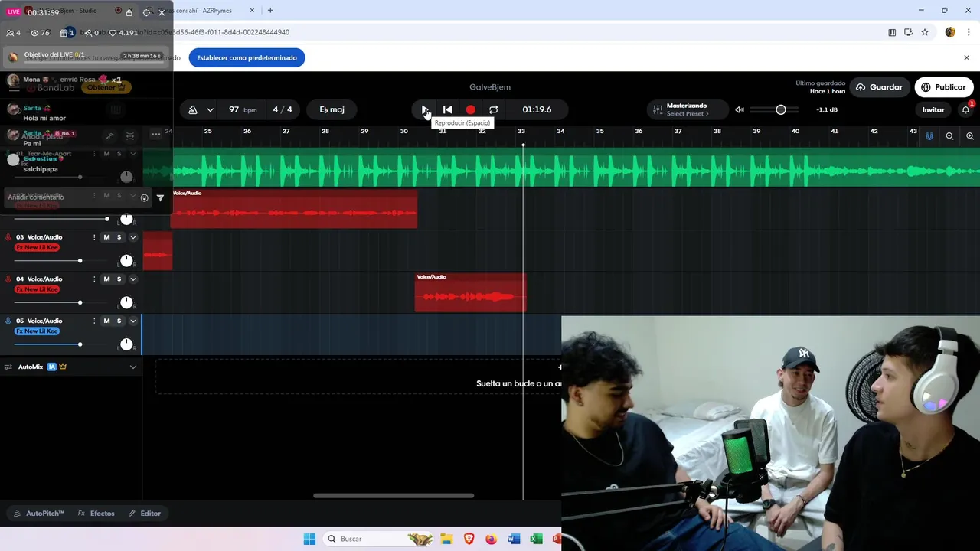Screen dimensions: 980x551
Task: Open the metronome options dropdown
Action: click(x=210, y=109)
